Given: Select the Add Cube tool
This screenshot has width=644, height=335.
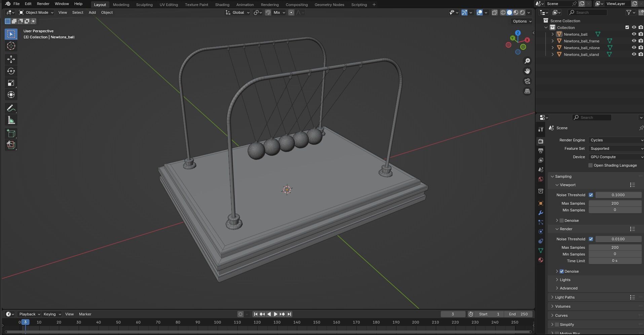Looking at the screenshot, I should (11, 134).
